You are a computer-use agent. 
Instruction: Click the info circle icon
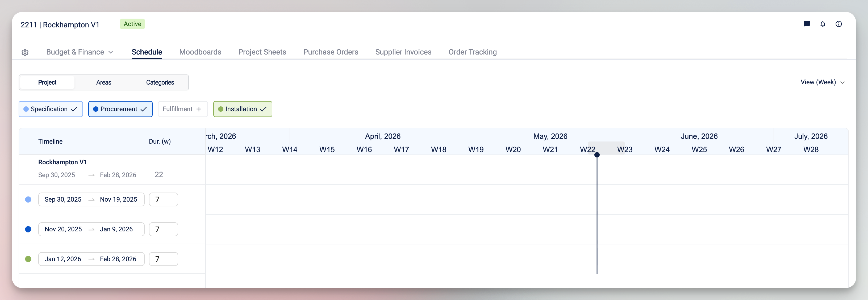(x=839, y=24)
